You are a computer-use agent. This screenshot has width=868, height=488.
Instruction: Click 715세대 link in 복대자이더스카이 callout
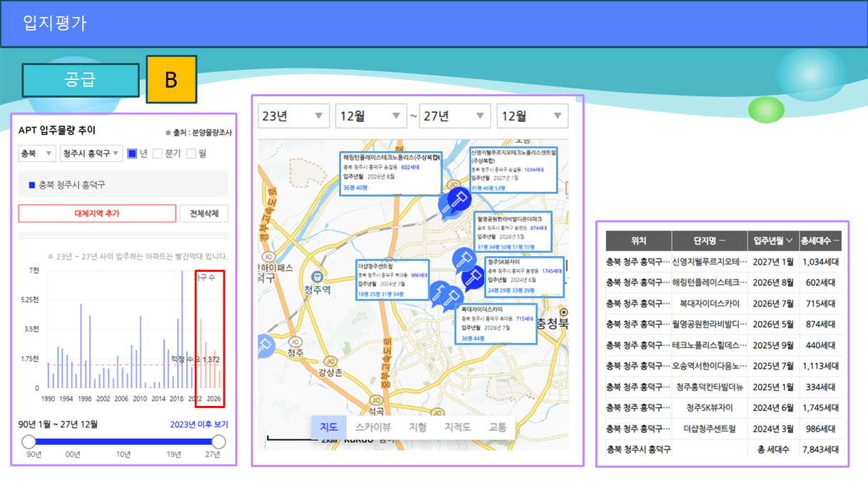pos(525,319)
